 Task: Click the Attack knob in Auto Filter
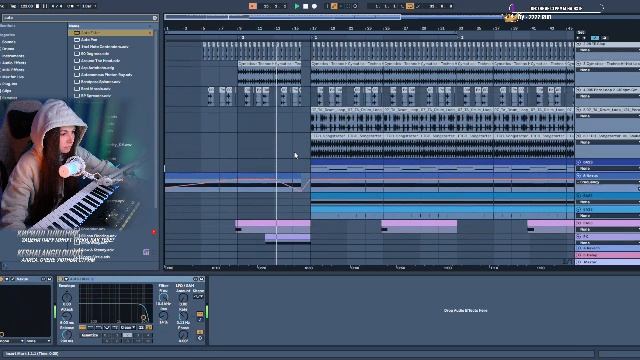(x=67, y=316)
